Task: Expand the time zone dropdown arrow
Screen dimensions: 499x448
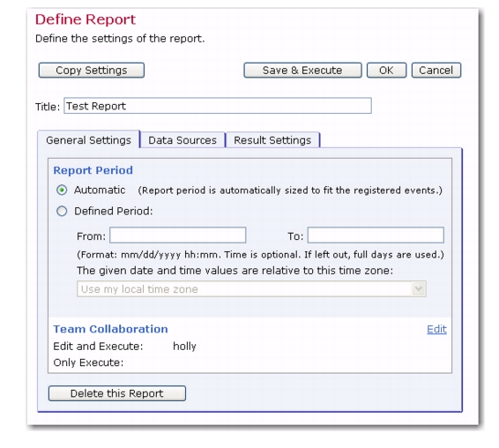Action: coord(419,288)
